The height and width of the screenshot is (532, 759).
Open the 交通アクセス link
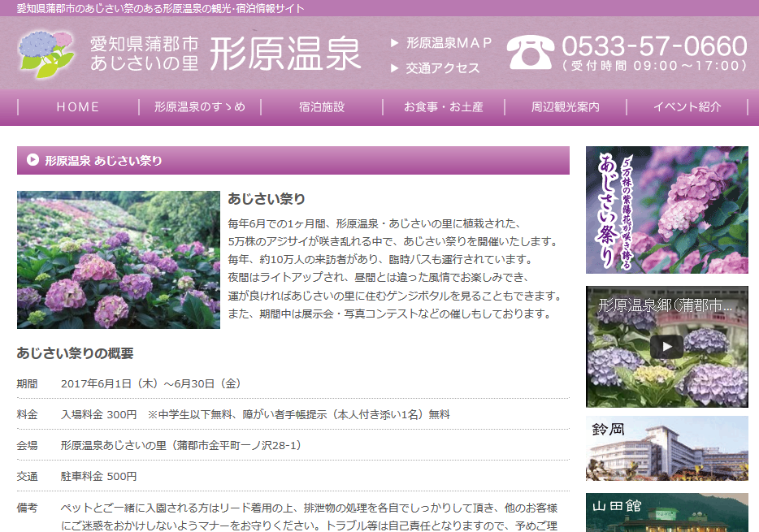442,68
